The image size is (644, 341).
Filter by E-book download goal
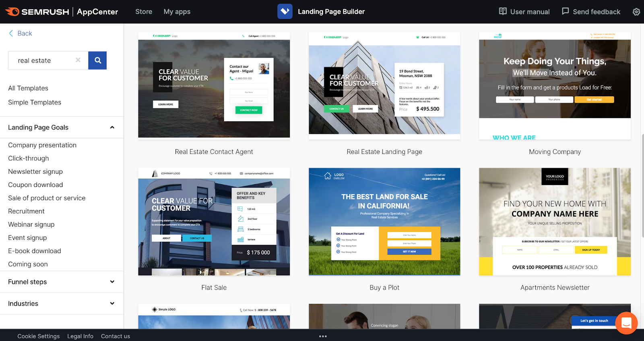click(35, 251)
